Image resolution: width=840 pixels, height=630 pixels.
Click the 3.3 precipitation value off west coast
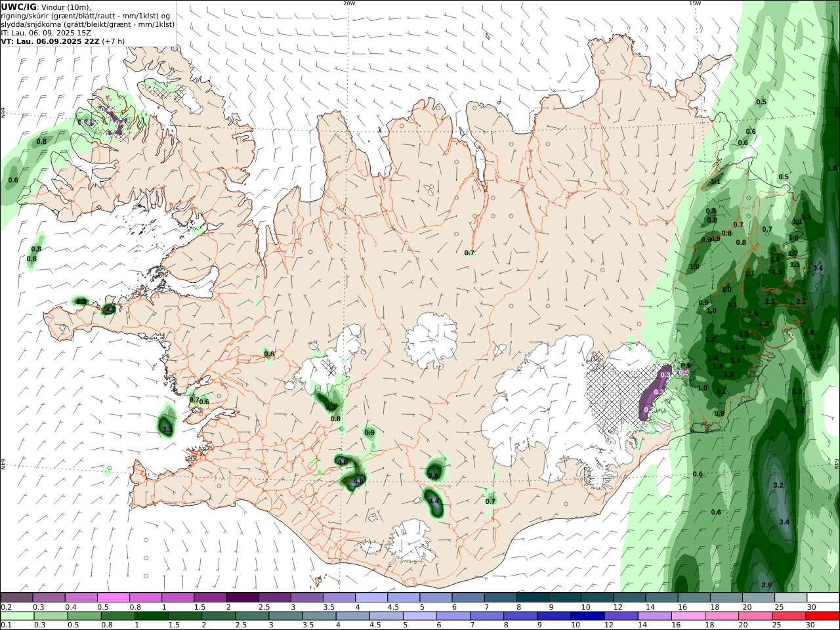click(x=167, y=430)
